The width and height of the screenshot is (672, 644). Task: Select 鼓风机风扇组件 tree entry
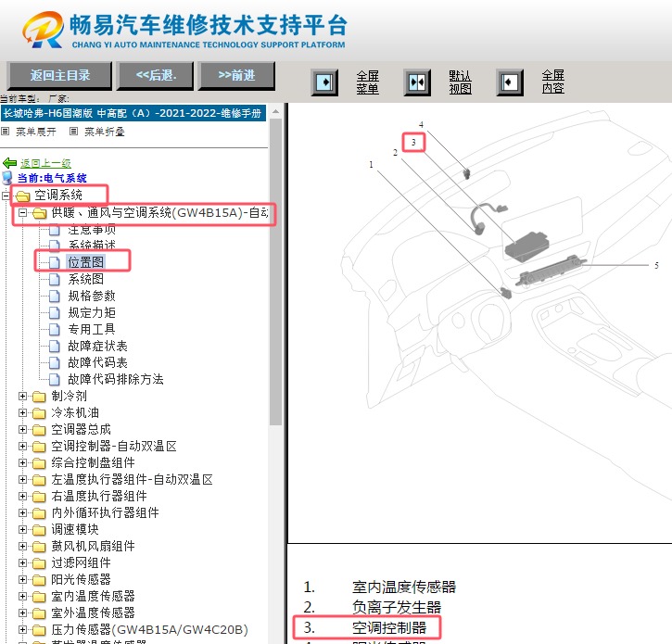(93, 547)
